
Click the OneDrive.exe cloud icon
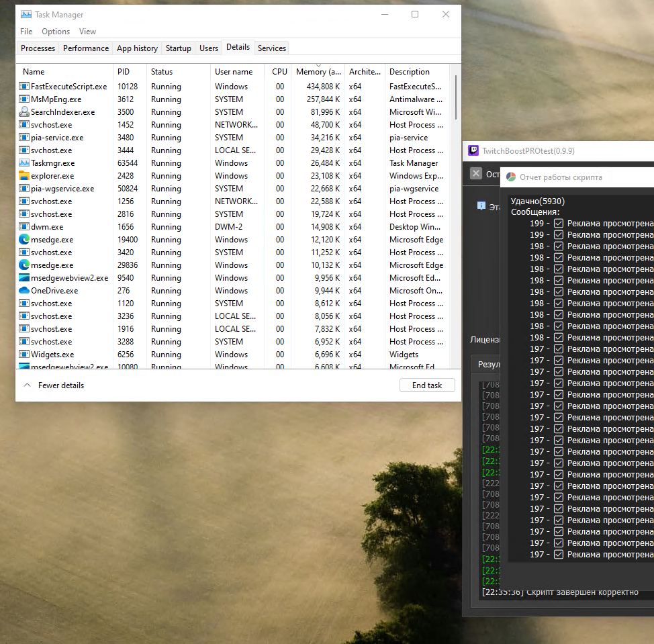tap(24, 291)
